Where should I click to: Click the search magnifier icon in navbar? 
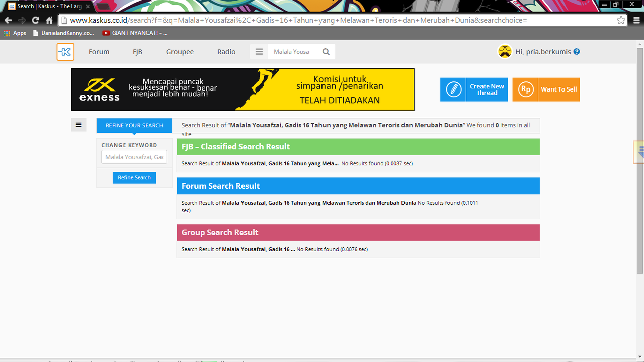[326, 52]
